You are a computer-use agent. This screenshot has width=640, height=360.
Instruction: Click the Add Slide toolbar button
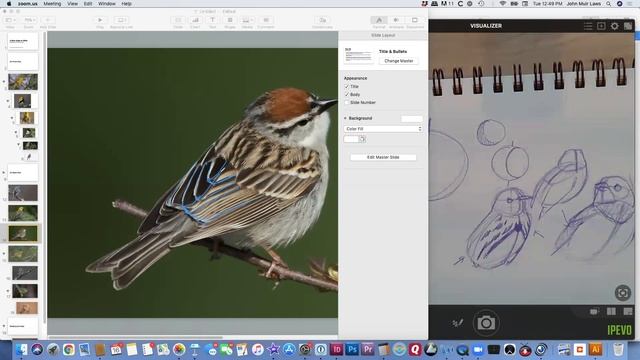(x=48, y=20)
